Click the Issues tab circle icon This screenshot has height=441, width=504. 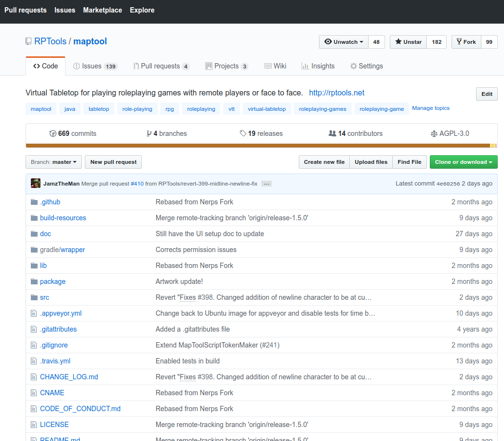pyautogui.click(x=77, y=66)
